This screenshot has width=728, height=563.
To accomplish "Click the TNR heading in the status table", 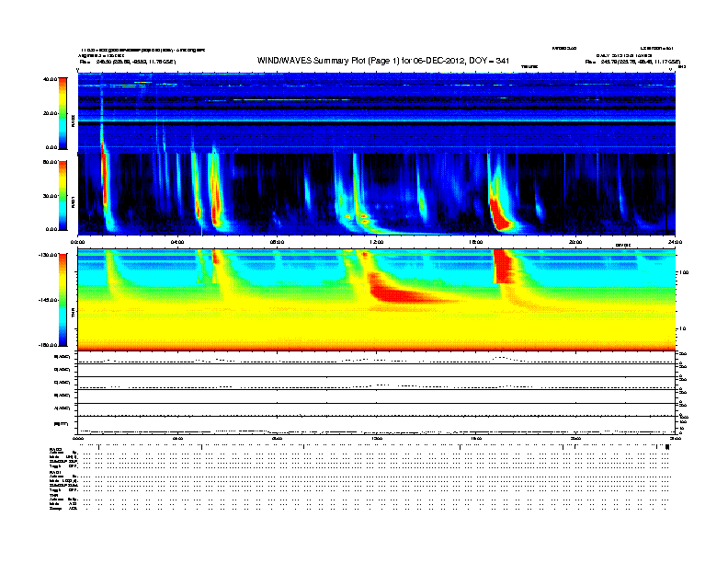I will tap(53, 495).
